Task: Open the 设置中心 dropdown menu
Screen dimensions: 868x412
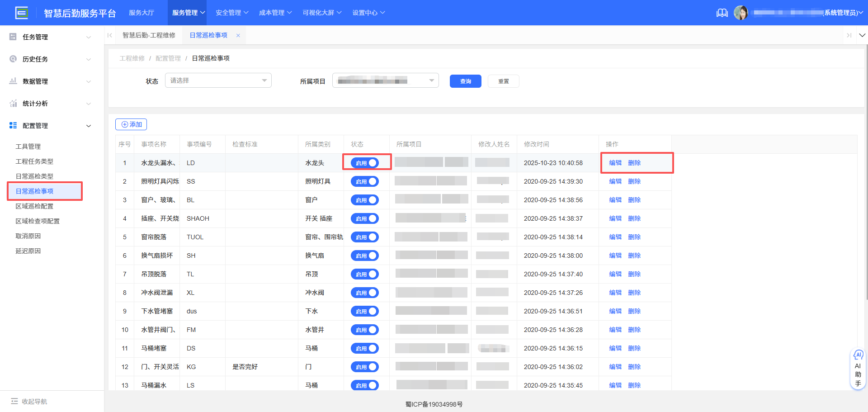Action: [x=368, y=13]
